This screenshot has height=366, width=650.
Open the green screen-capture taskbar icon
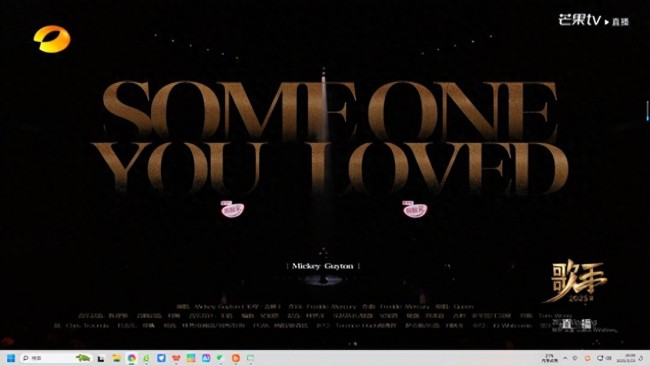250,358
